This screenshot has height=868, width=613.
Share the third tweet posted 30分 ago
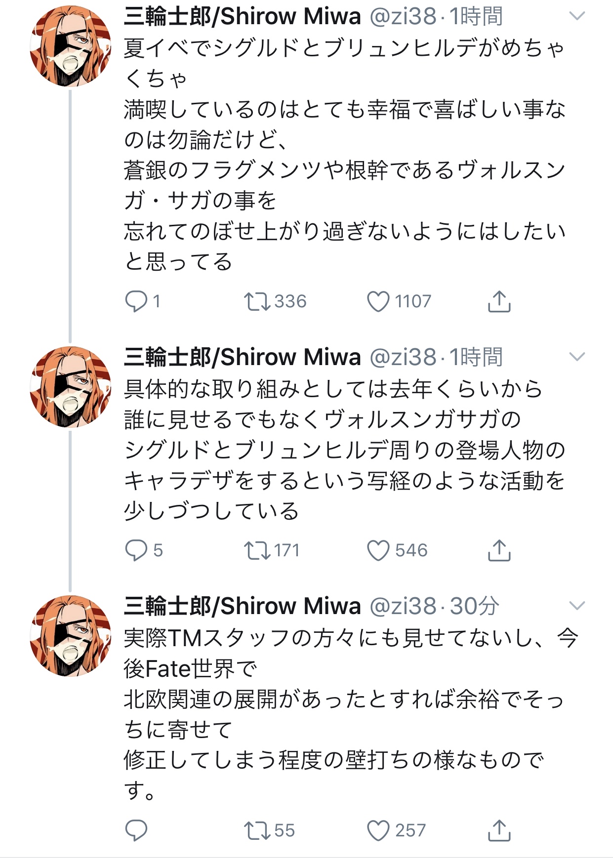[x=499, y=830]
